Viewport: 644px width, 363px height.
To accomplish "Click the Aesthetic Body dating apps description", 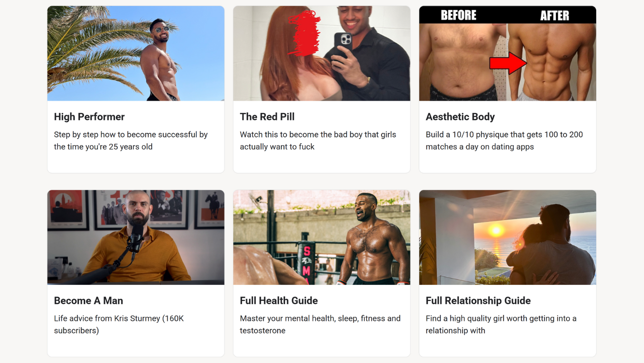I will [504, 141].
